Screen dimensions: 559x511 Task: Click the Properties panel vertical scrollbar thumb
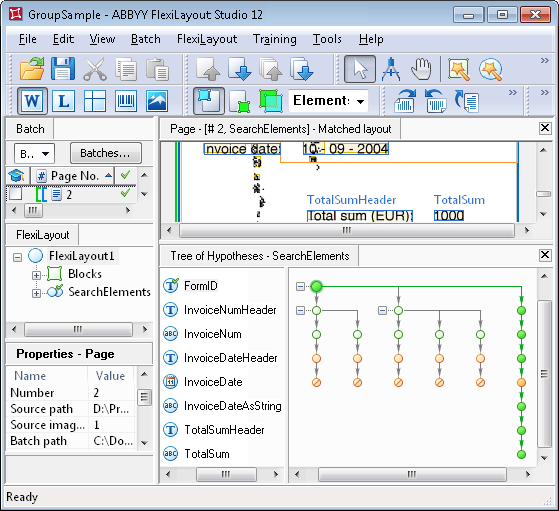144,397
